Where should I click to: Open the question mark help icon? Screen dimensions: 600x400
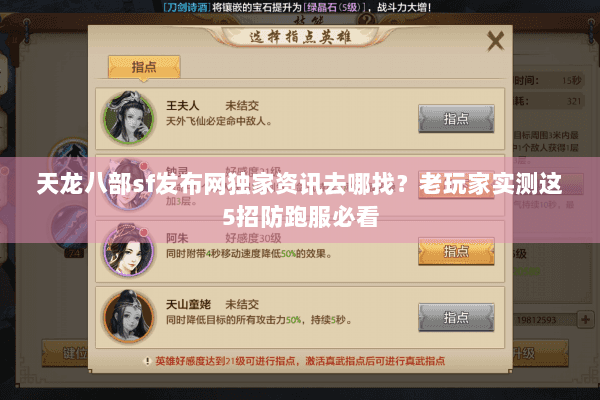point(367,19)
